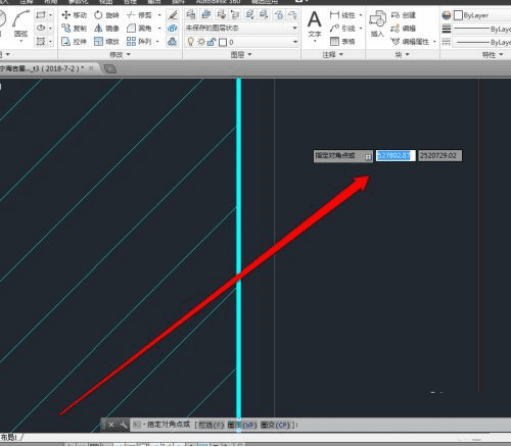Image resolution: width=511 pixels, height=447 pixels.
Task: Select the Mirror (镜像) tool
Action: (106, 28)
